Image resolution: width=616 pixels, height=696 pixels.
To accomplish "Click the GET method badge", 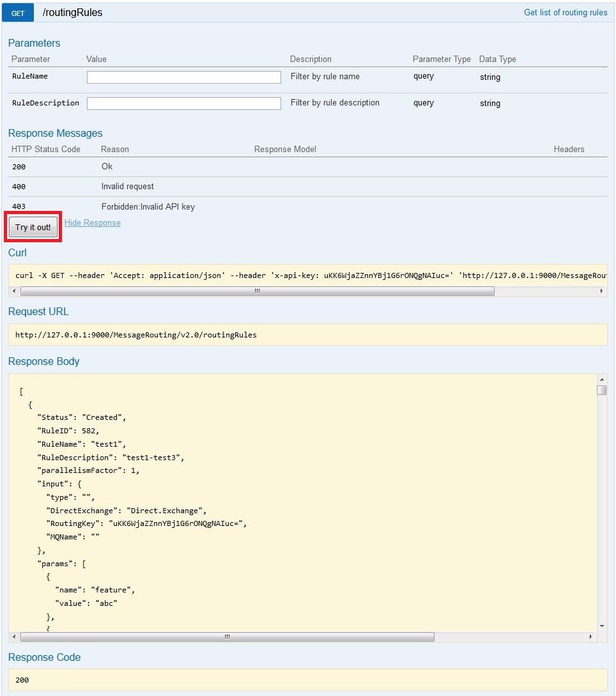I will [18, 13].
